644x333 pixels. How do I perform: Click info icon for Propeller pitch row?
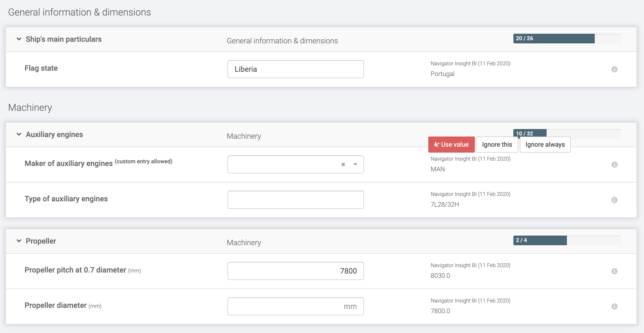click(614, 271)
